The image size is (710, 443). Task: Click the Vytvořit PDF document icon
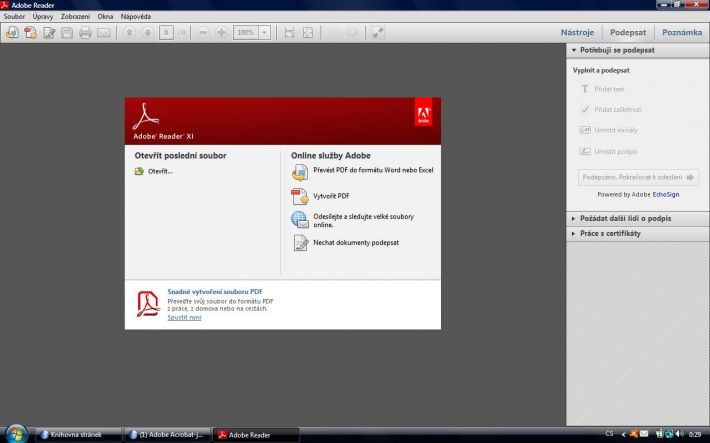click(x=300, y=197)
